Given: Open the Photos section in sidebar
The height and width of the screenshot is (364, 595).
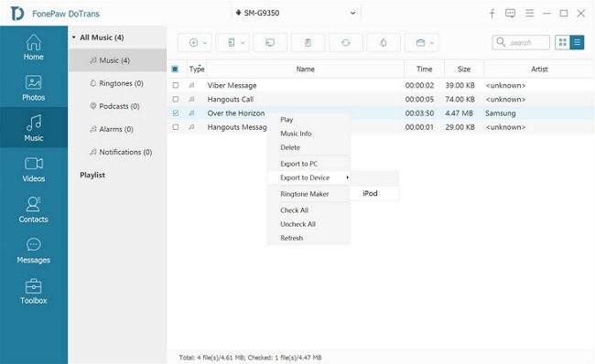Looking at the screenshot, I should pyautogui.click(x=33, y=88).
